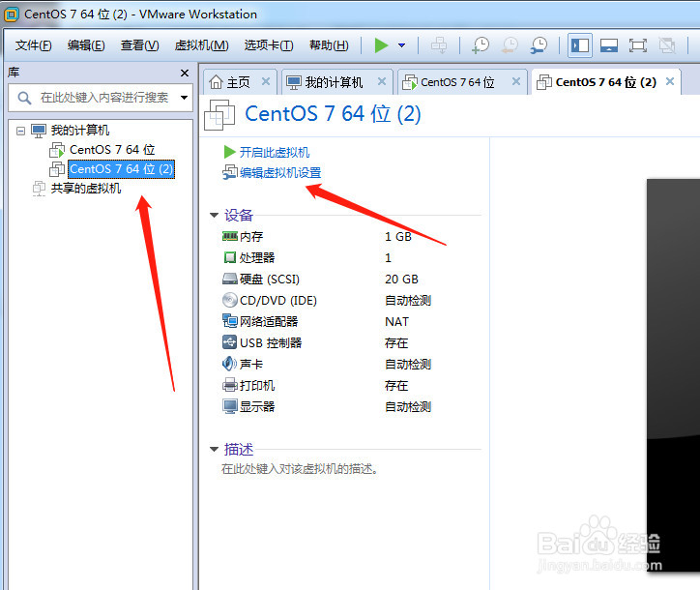Click the NAT value of network adapter
The image size is (700, 590).
[x=396, y=321]
